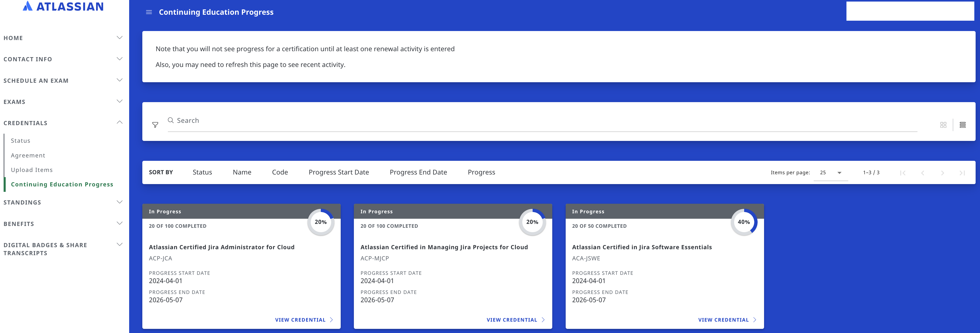
Task: Select Upload Items in the sidebar
Action: (x=32, y=170)
